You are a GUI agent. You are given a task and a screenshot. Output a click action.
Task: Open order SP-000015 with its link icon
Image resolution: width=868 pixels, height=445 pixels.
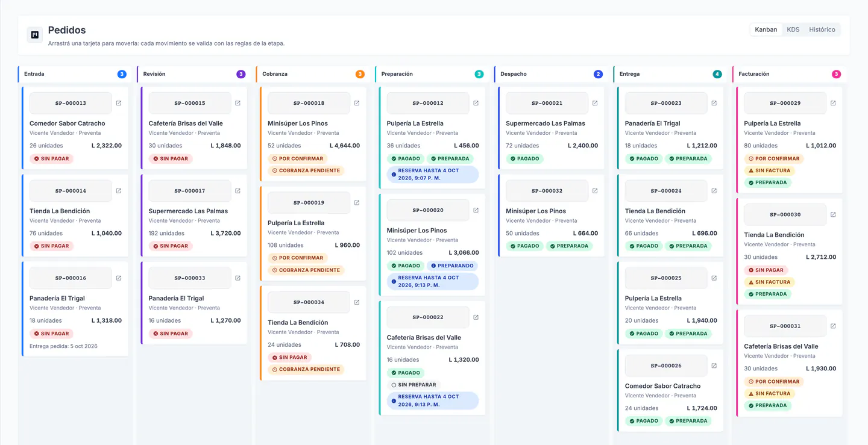click(237, 103)
